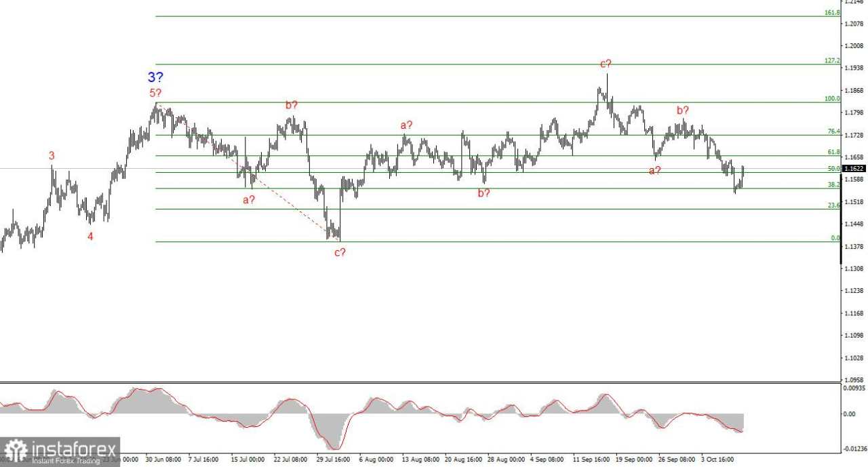Click the blue 3? wave label
Image resolution: width=868 pixels, height=467 pixels.
pyautogui.click(x=155, y=77)
